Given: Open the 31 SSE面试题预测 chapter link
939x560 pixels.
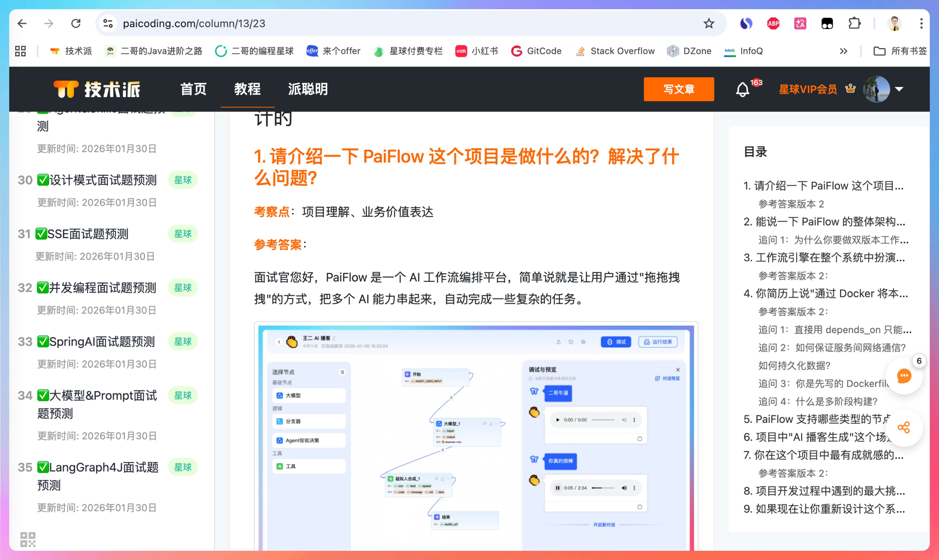Looking at the screenshot, I should click(87, 234).
